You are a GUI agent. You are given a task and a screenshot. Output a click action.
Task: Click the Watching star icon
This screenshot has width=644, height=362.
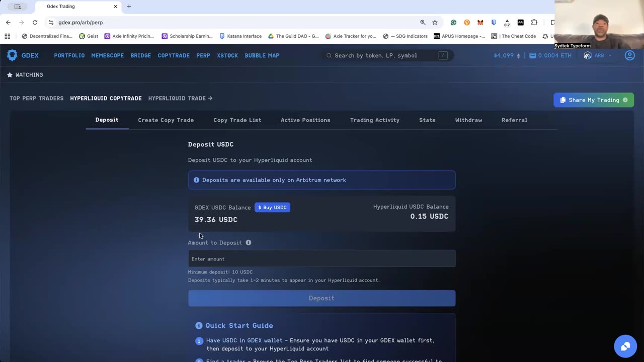pos(10,75)
